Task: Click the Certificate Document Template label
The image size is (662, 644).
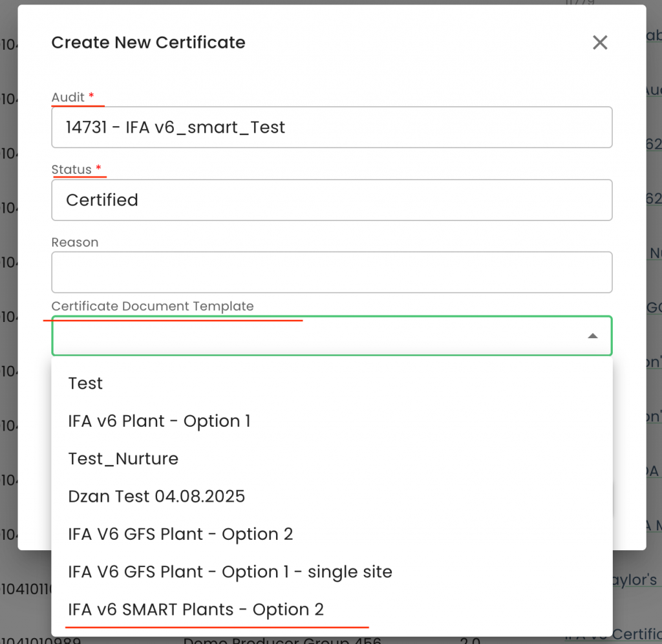Action: pyautogui.click(x=153, y=306)
